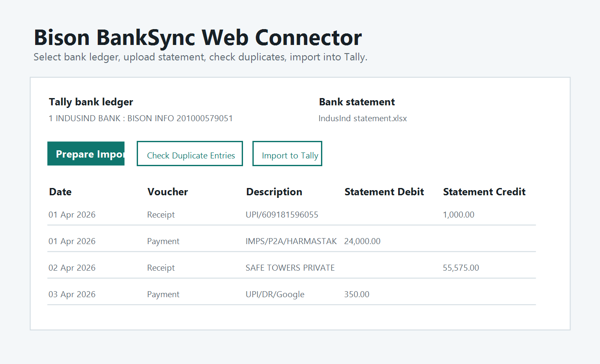Click Check Duplicate Entries button

click(x=190, y=153)
